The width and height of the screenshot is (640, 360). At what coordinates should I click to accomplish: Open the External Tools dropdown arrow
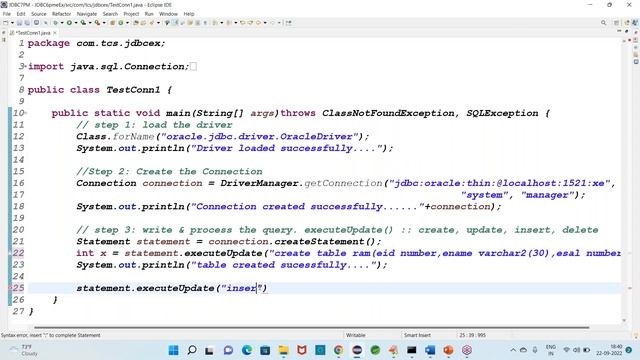[104, 23]
